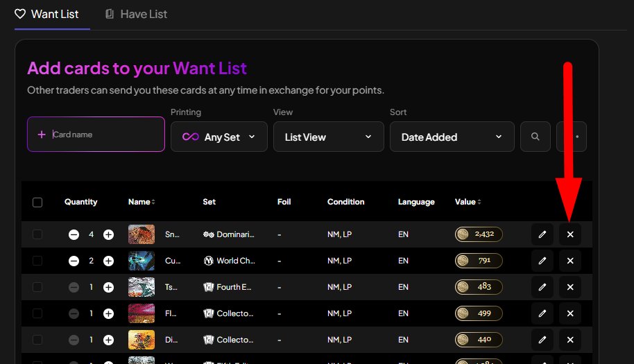The image size is (634, 364).
Task: Click the Foil column header
Action: (284, 202)
